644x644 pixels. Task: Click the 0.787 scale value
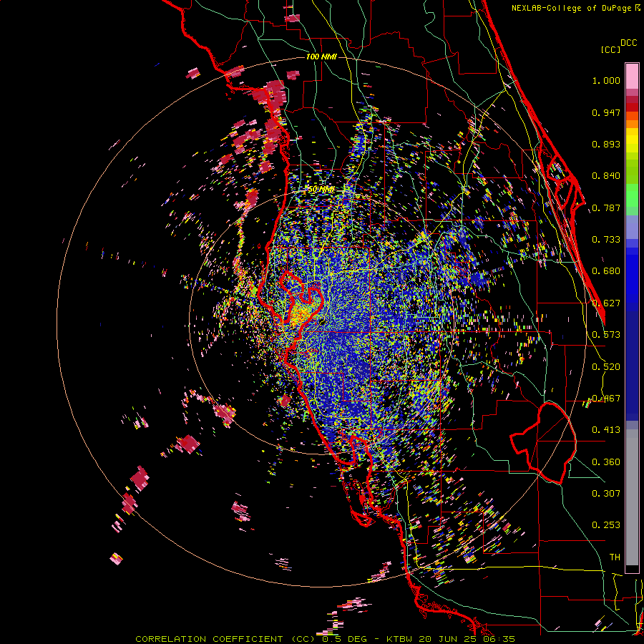606,208
